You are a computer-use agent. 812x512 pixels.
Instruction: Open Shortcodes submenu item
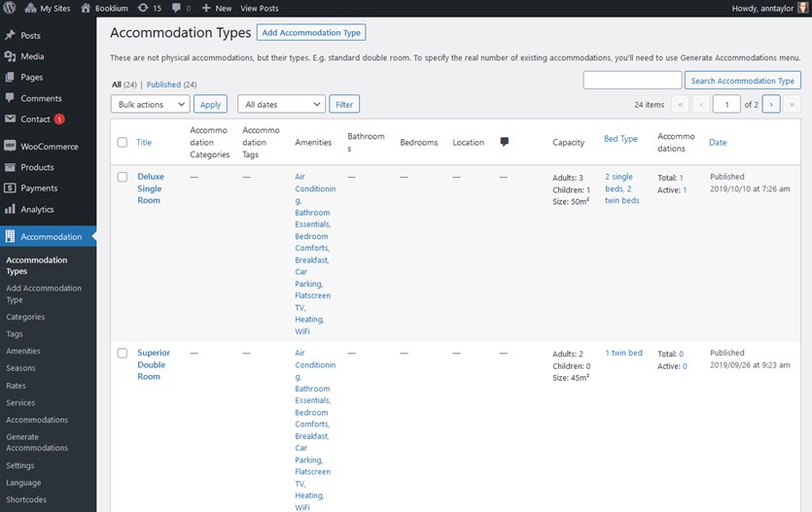(26, 499)
